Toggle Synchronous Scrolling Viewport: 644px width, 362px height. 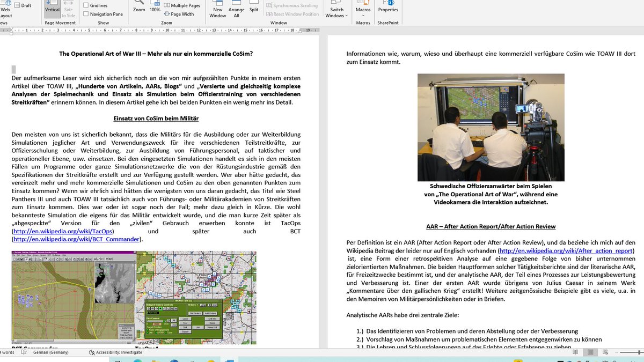[x=291, y=5]
